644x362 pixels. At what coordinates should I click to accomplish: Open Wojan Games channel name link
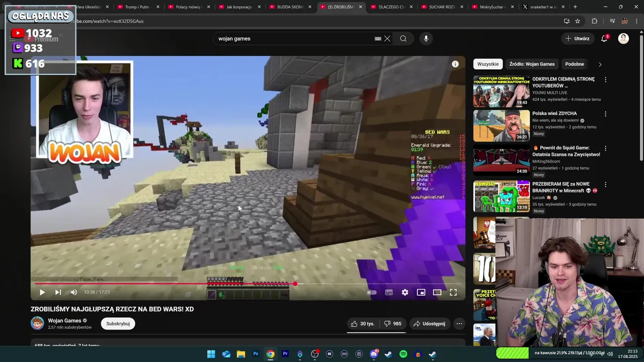[64, 320]
